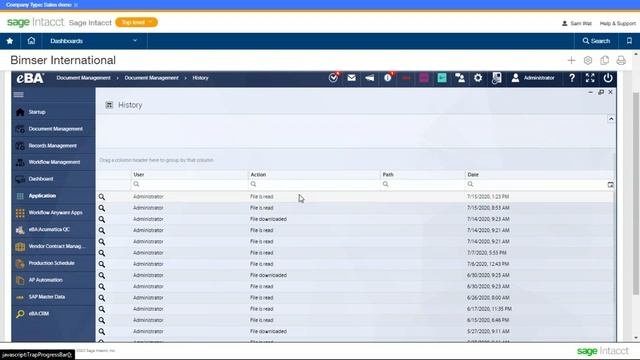Open Document Management in the sidebar
Screen dimensions: 640x360
click(x=53, y=129)
